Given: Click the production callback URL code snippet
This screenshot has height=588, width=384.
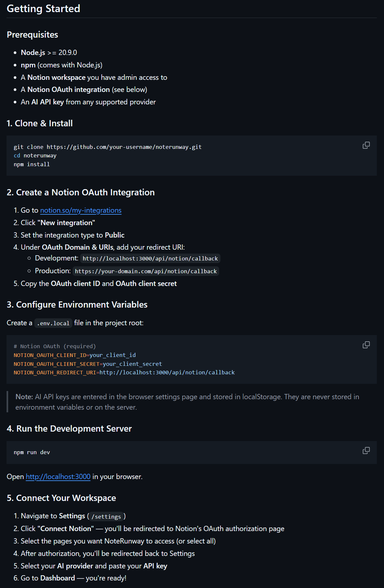Looking at the screenshot, I should [x=146, y=271].
